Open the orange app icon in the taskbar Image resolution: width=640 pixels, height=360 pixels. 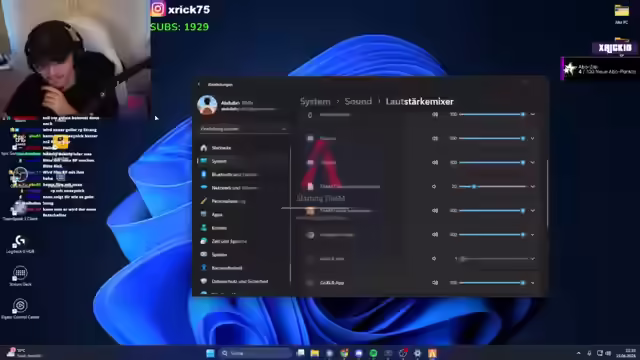tap(432, 353)
